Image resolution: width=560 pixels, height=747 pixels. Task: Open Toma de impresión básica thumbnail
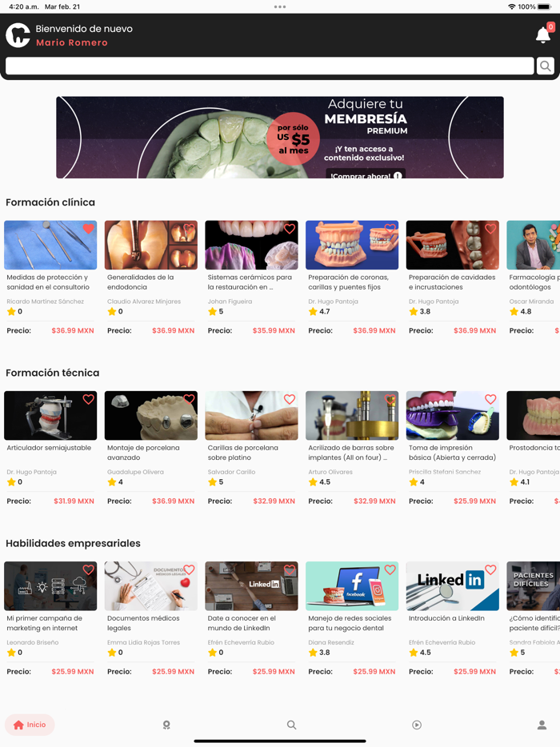(452, 415)
